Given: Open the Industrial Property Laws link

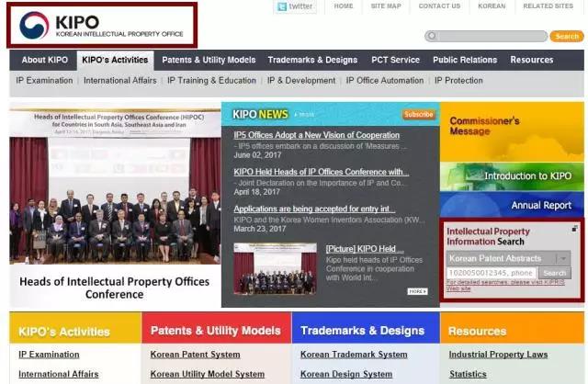Looking at the screenshot, I should pos(498,355).
